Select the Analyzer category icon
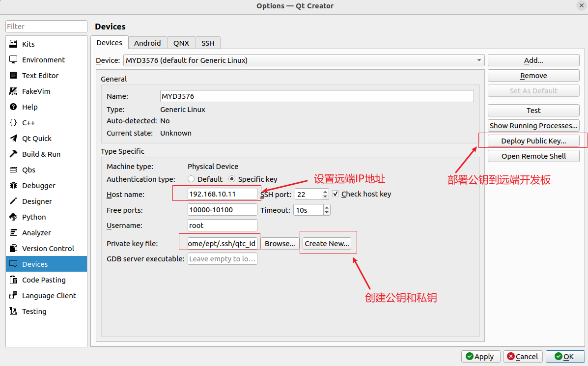The width and height of the screenshot is (588, 366). coord(13,233)
